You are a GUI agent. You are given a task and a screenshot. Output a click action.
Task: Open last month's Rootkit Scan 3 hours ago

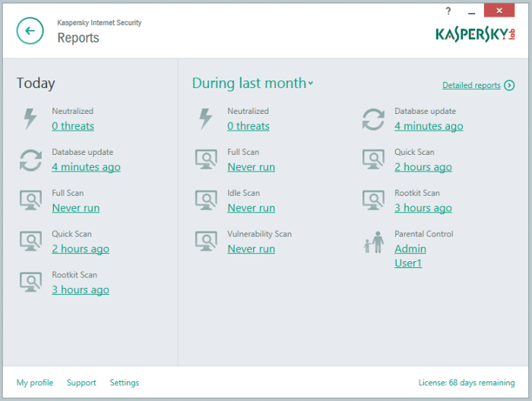pos(423,208)
